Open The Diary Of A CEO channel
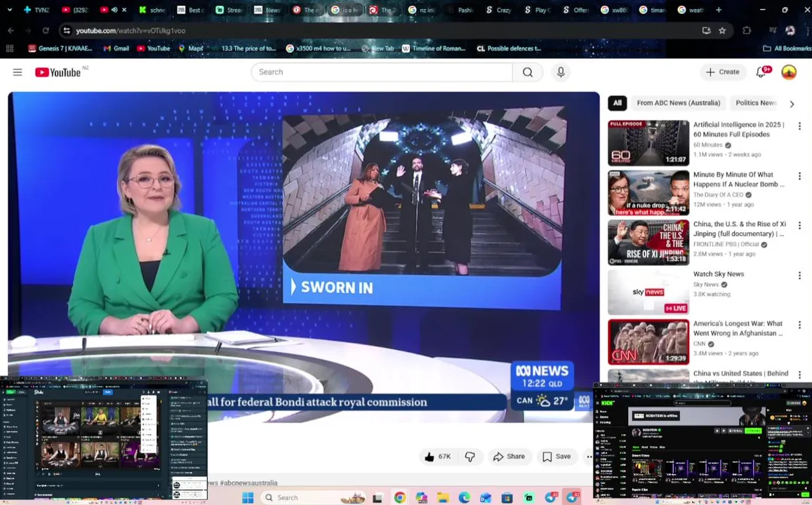The width and height of the screenshot is (812, 505). [718, 195]
